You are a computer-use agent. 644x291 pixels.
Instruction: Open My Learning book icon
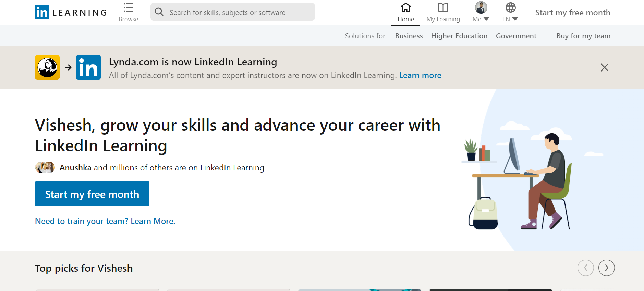click(x=443, y=8)
